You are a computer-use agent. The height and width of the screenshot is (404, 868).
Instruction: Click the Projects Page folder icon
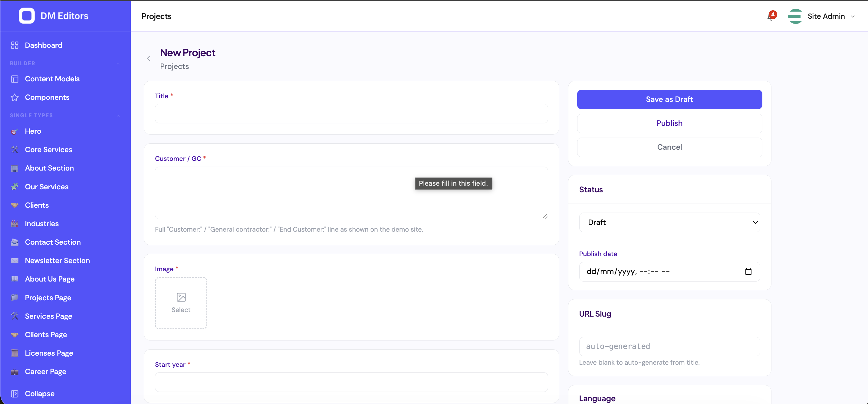15,298
